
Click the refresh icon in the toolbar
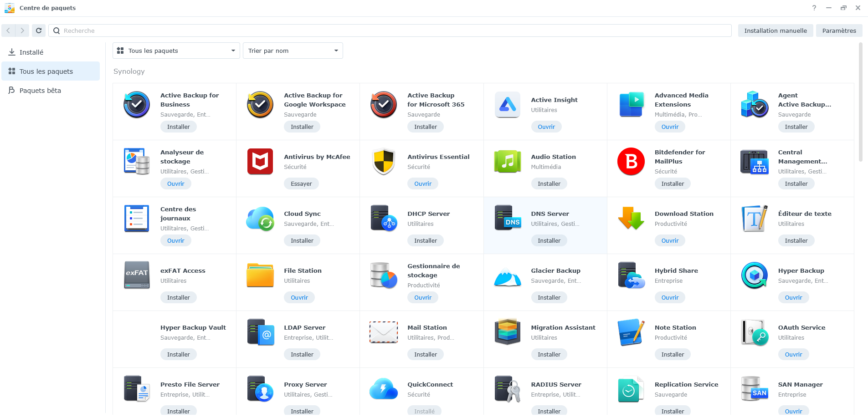coord(39,31)
